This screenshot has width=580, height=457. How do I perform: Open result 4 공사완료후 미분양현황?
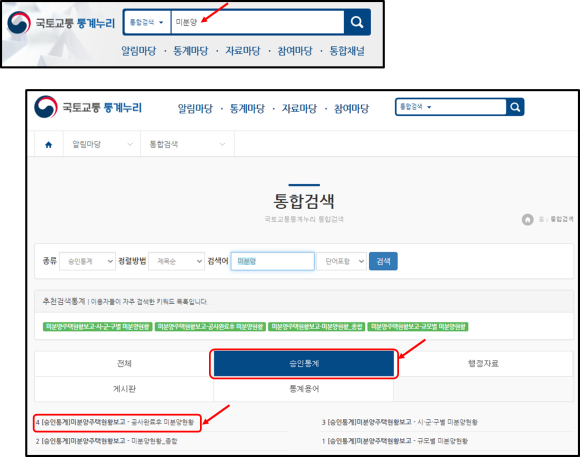coord(115,422)
